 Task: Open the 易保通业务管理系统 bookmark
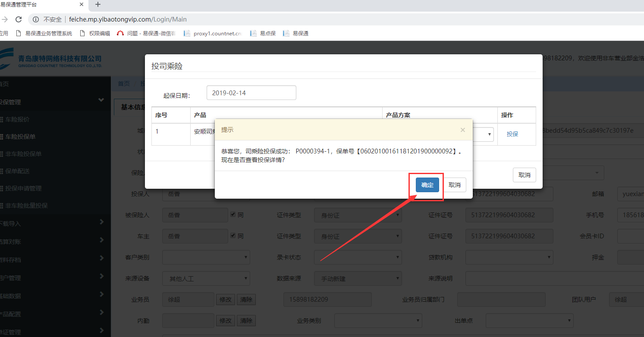pos(44,33)
